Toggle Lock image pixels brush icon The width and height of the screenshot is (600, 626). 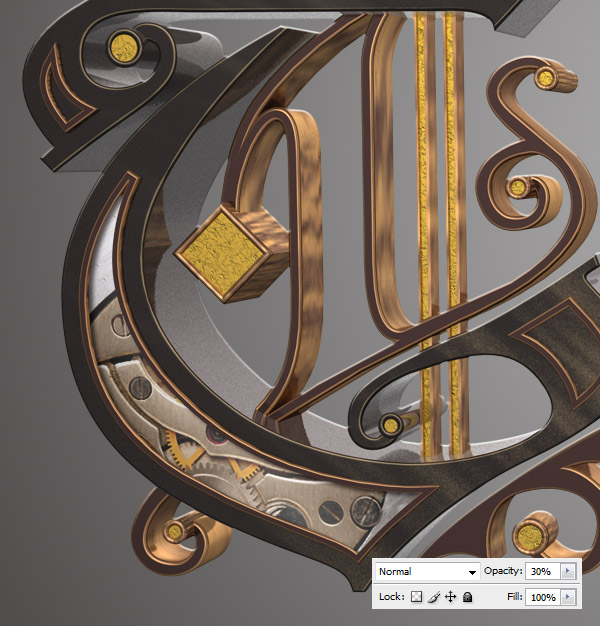(x=434, y=597)
